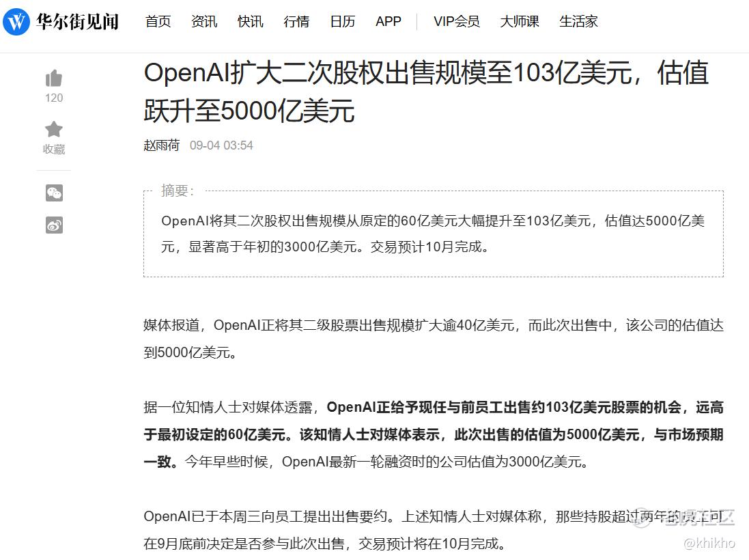Open the 首页 nav item

coord(158,21)
